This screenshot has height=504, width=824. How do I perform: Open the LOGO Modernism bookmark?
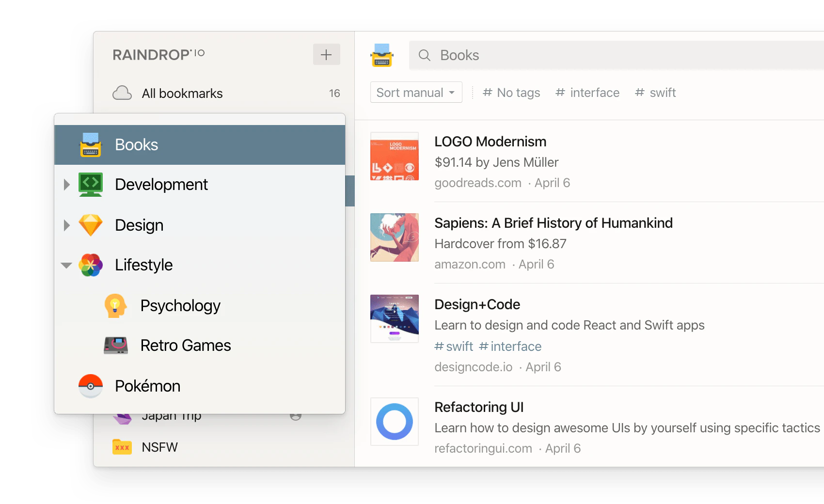click(490, 142)
